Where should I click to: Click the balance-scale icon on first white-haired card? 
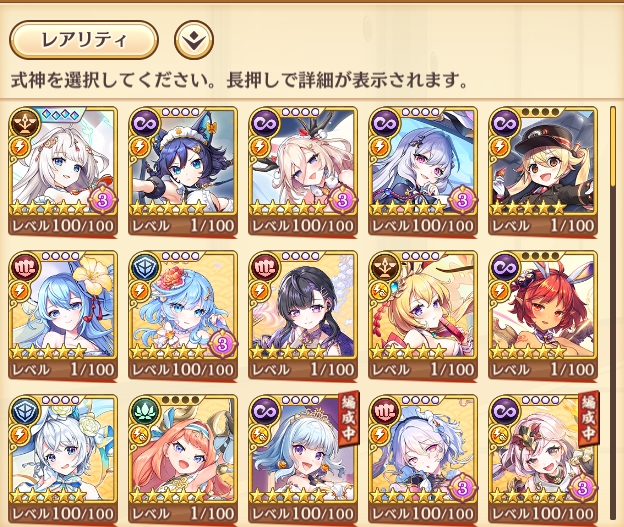tap(25, 123)
